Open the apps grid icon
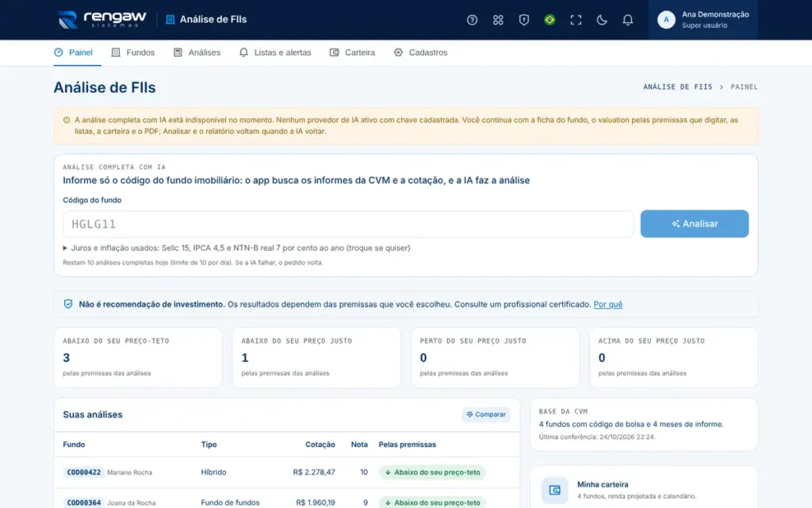Screen dimensions: 812x508 498,20
